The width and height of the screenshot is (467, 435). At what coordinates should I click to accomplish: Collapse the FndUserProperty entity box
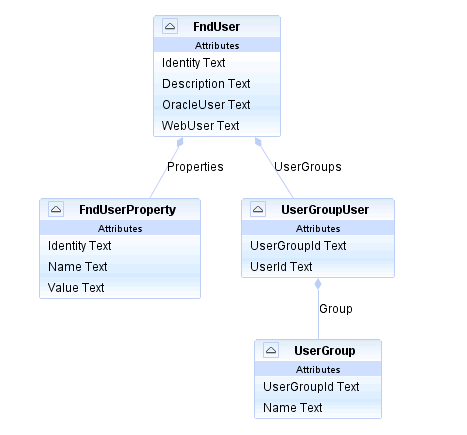[56, 209]
